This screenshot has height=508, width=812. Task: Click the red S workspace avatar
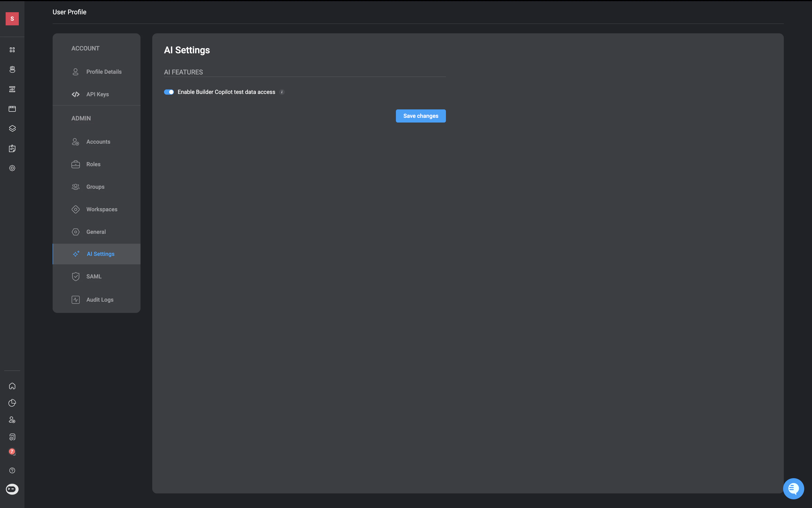pos(12,19)
